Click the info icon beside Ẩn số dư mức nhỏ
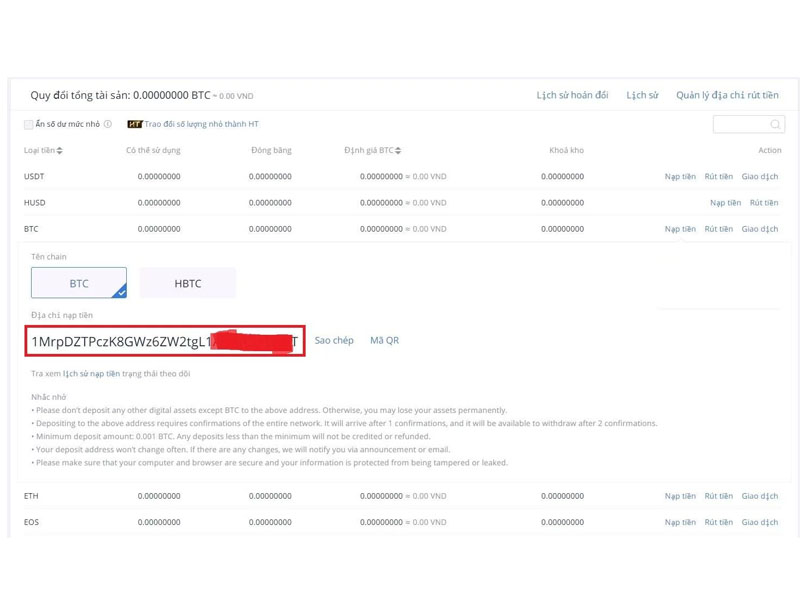The height and width of the screenshot is (600, 800). point(108,124)
